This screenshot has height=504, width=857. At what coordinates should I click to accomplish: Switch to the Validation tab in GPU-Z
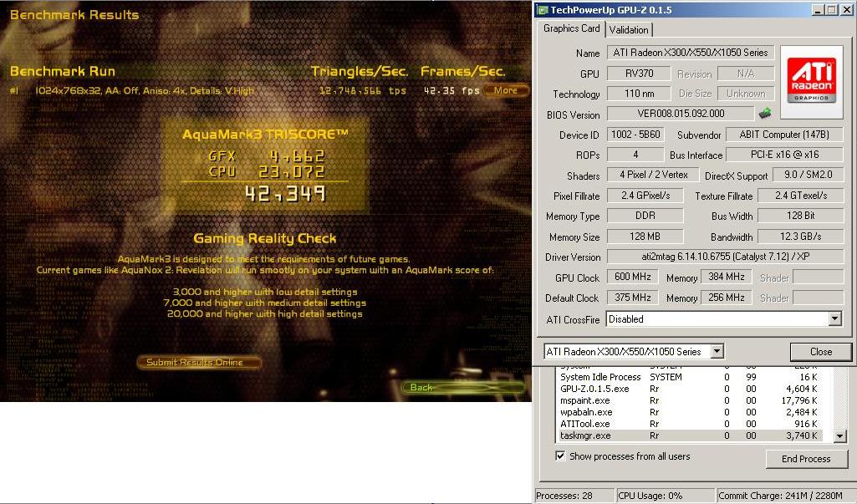click(x=629, y=29)
